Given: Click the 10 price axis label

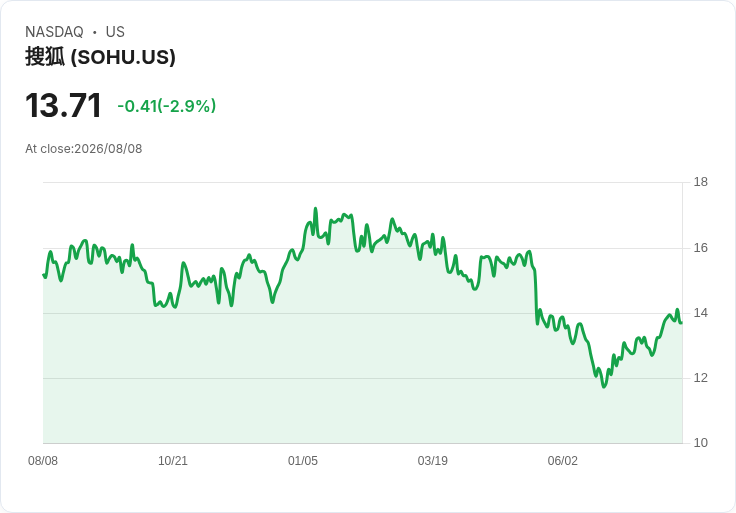Looking at the screenshot, I should click(x=701, y=443).
